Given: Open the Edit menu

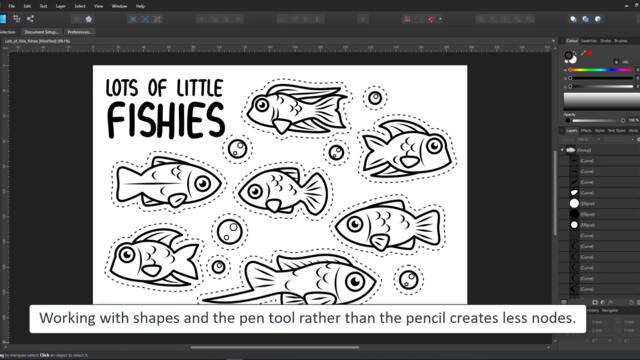Looking at the screenshot, I should click(x=27, y=6).
